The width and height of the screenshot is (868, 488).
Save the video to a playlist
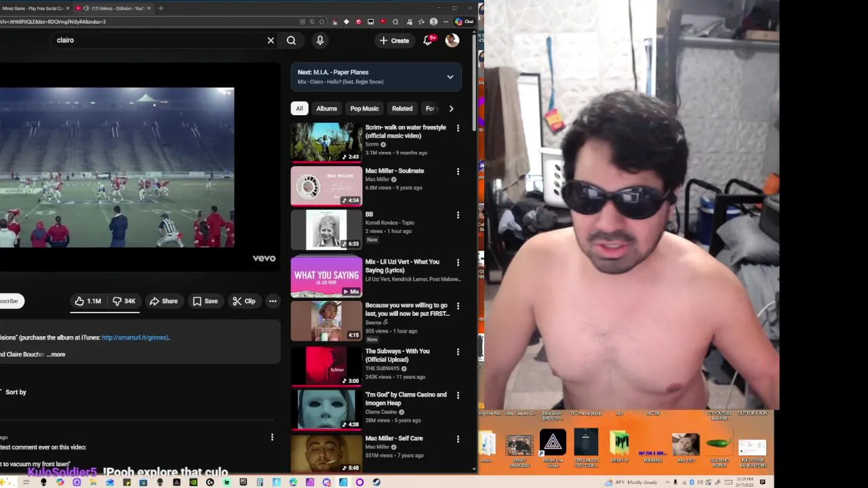point(205,301)
